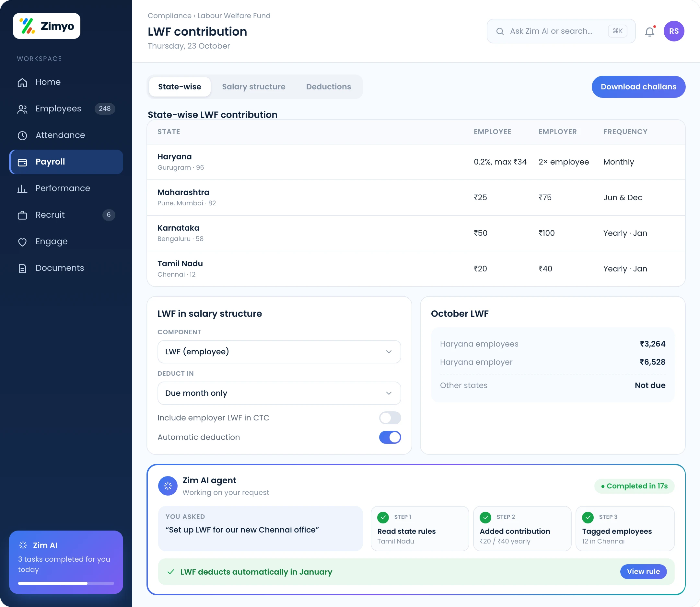Open the Home icon in sidebar
This screenshot has width=700, height=607.
[x=22, y=82]
